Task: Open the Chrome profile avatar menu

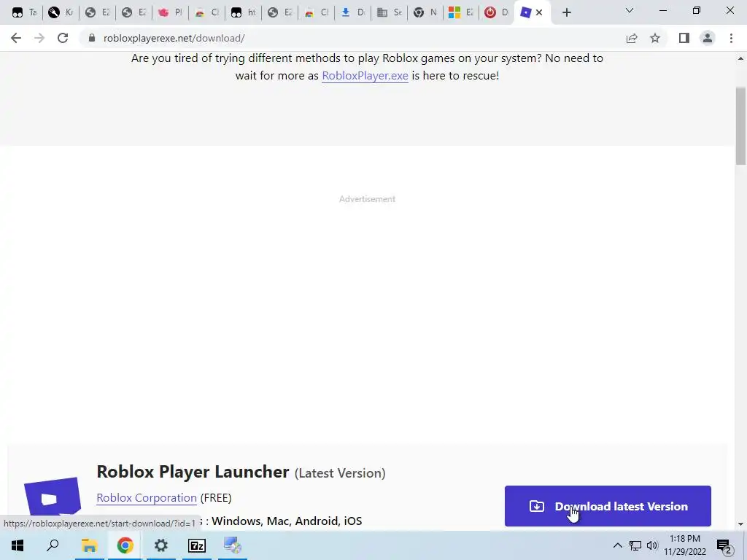Action: [x=708, y=38]
